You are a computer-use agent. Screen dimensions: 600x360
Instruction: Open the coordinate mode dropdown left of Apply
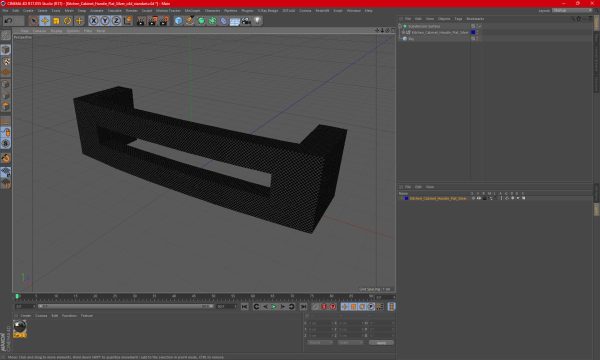tap(320, 343)
